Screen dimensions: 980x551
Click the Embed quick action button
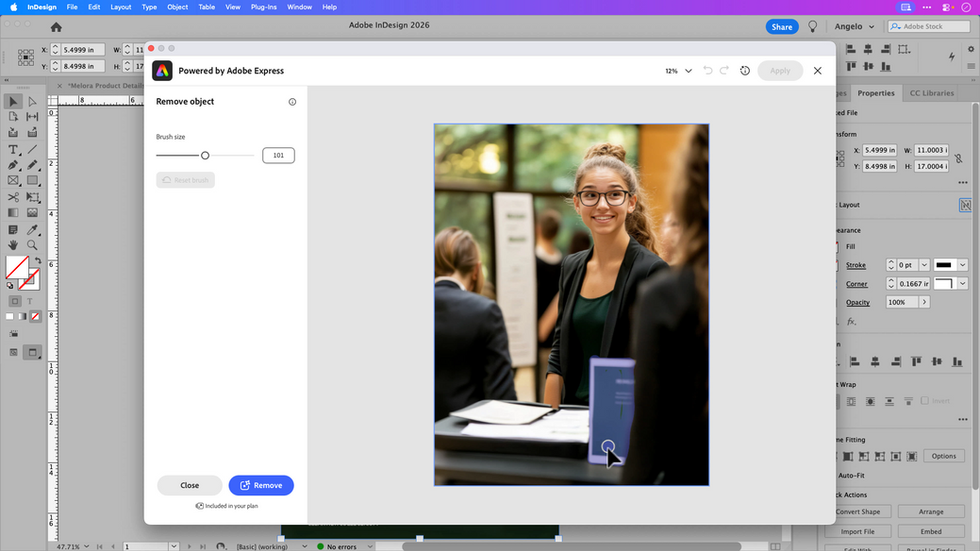click(931, 532)
